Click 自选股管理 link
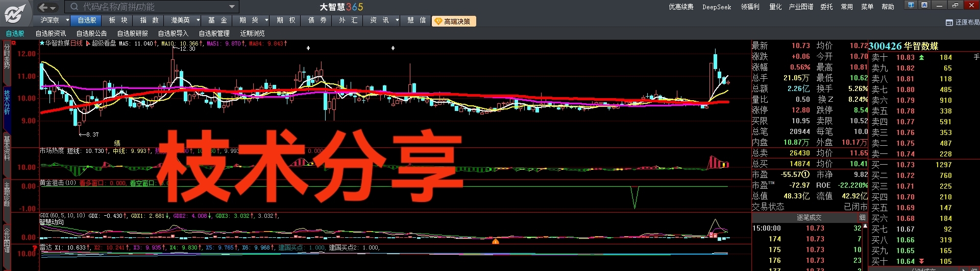980x271 pixels. point(214,33)
